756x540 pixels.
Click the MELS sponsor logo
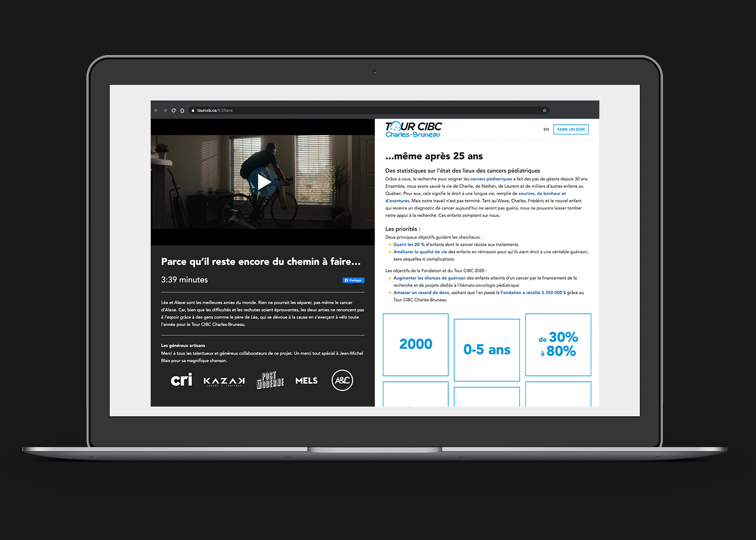[x=306, y=381]
